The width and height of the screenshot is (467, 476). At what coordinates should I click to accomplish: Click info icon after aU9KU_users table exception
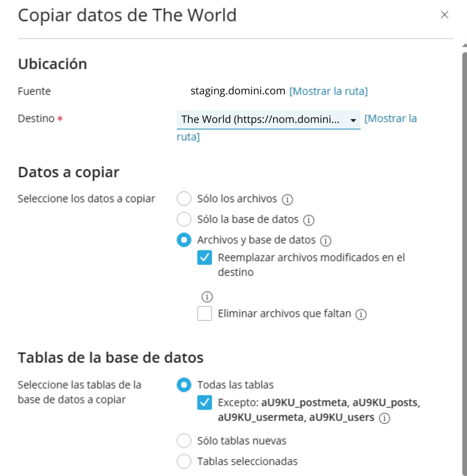pos(384,418)
